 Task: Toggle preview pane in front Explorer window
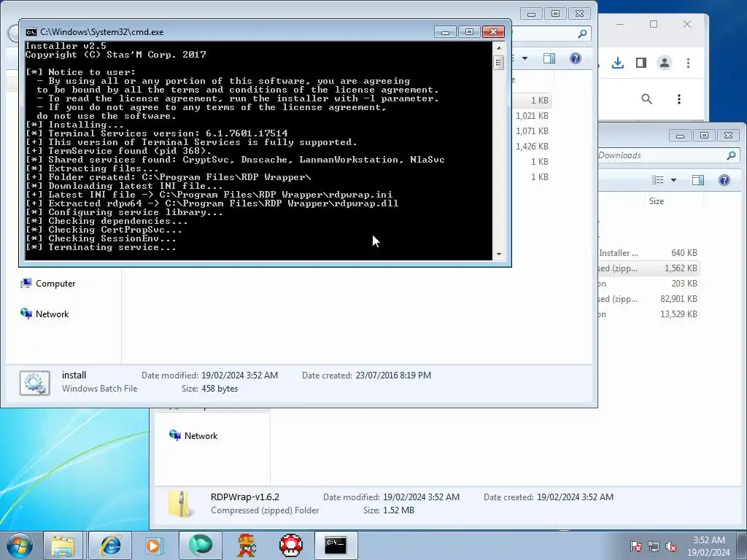click(x=549, y=58)
